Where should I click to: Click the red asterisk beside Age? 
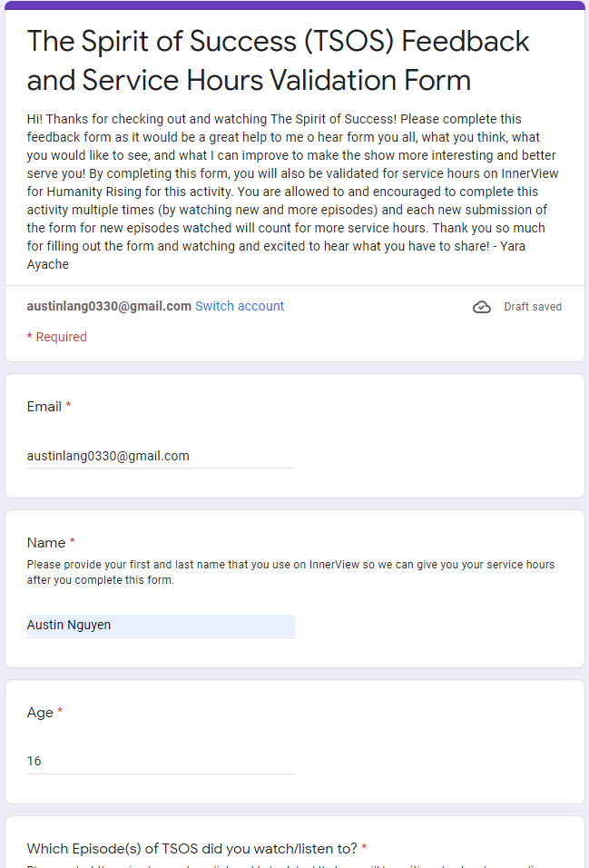[x=60, y=713]
